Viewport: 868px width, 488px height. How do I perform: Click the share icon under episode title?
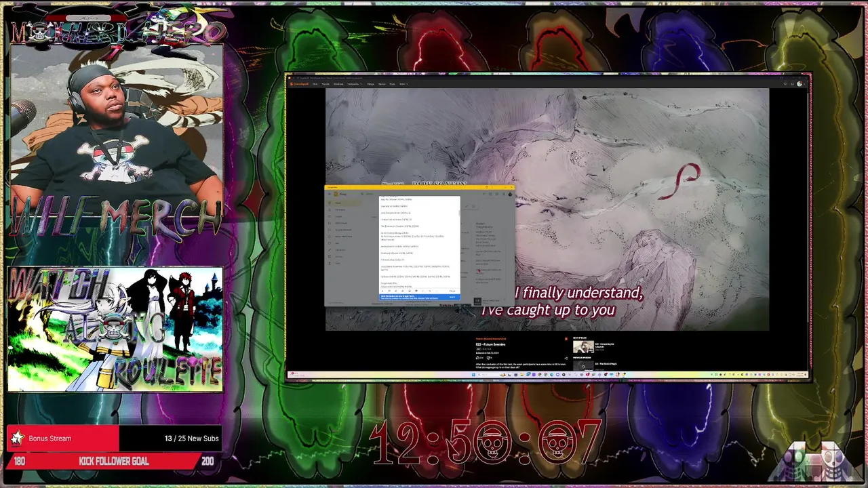[566, 359]
